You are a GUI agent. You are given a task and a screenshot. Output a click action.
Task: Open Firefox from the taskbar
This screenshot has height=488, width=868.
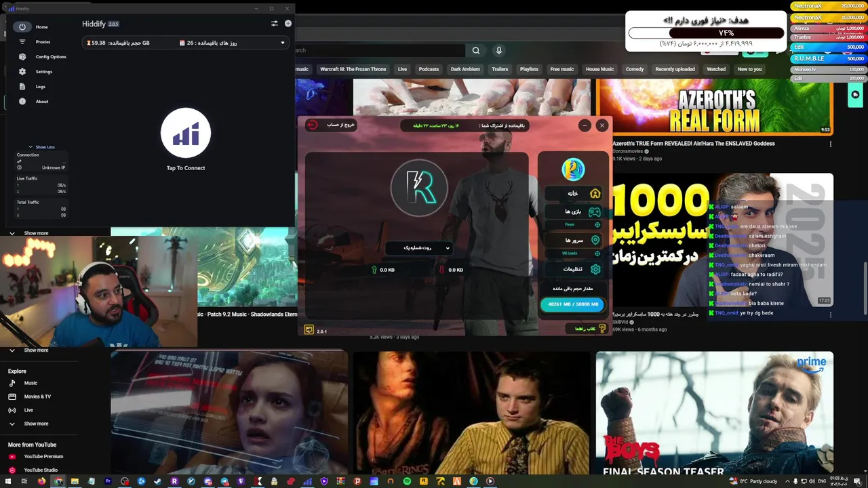click(41, 481)
